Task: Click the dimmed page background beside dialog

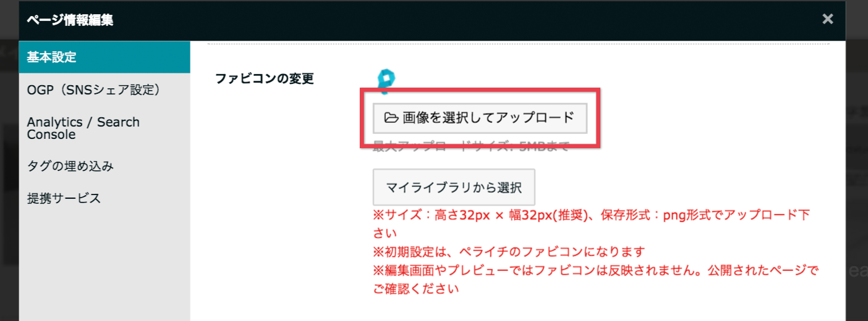Action: pyautogui.click(x=857, y=185)
